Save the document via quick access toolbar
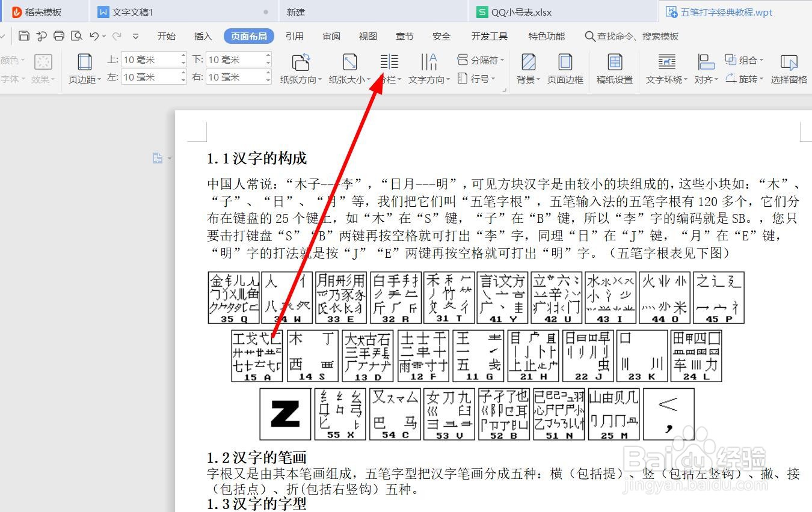The image size is (812, 512). click(23, 36)
